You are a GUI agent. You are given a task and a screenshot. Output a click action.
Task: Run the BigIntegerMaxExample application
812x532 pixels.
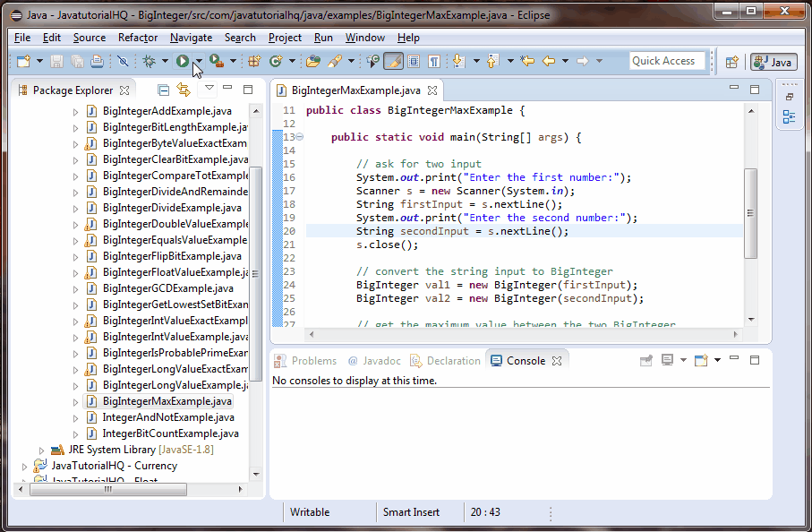pyautogui.click(x=182, y=61)
